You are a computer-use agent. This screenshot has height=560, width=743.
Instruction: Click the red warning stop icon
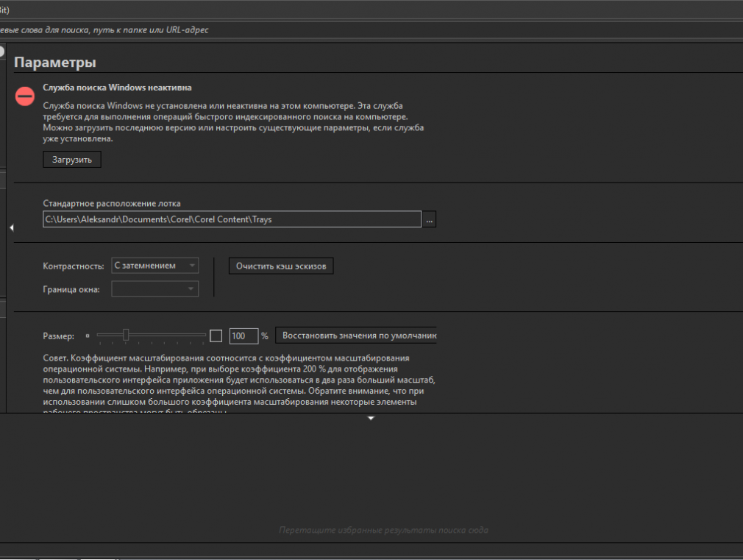pos(24,96)
